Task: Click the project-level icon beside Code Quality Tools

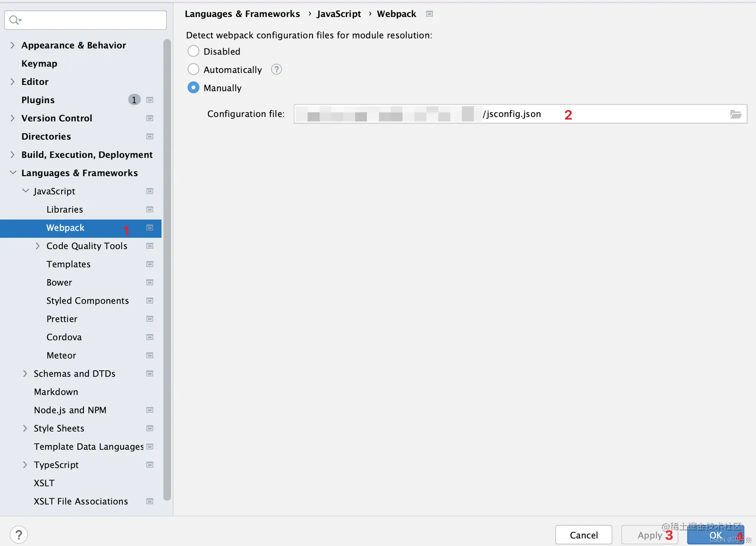Action: [149, 246]
